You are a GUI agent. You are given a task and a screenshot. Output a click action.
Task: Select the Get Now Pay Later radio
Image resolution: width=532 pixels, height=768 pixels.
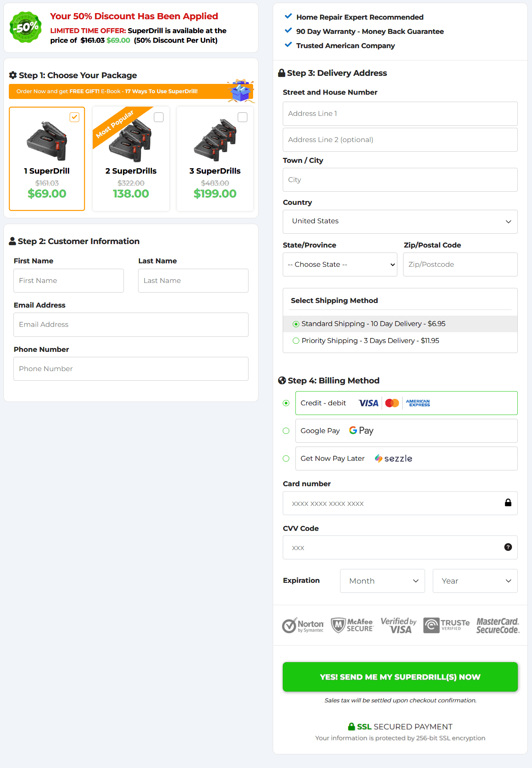286,458
